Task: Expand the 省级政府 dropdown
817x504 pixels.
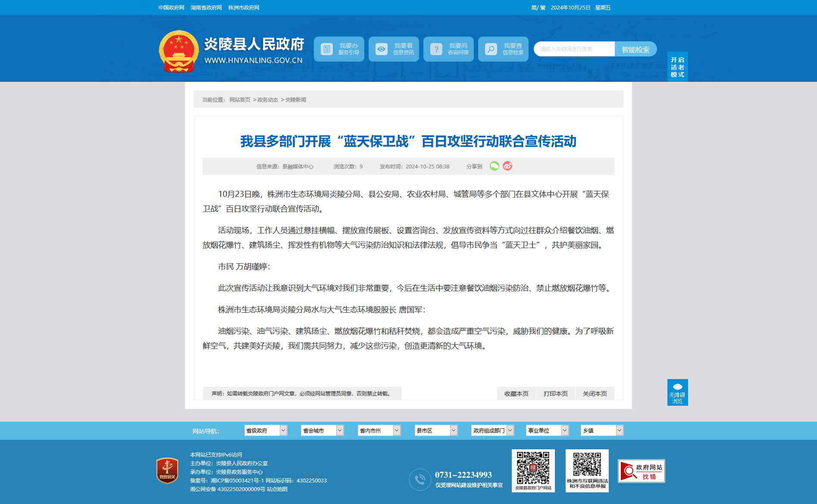Action: pos(266,430)
